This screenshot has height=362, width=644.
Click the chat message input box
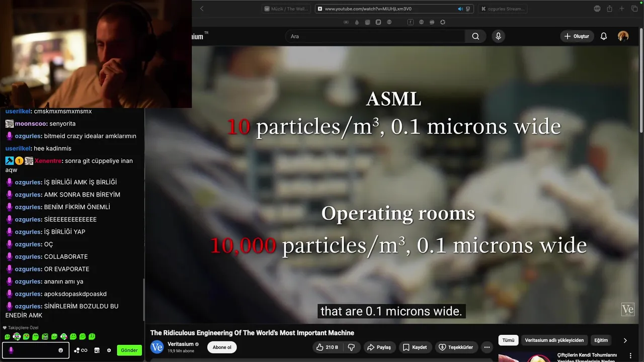[x=36, y=350]
